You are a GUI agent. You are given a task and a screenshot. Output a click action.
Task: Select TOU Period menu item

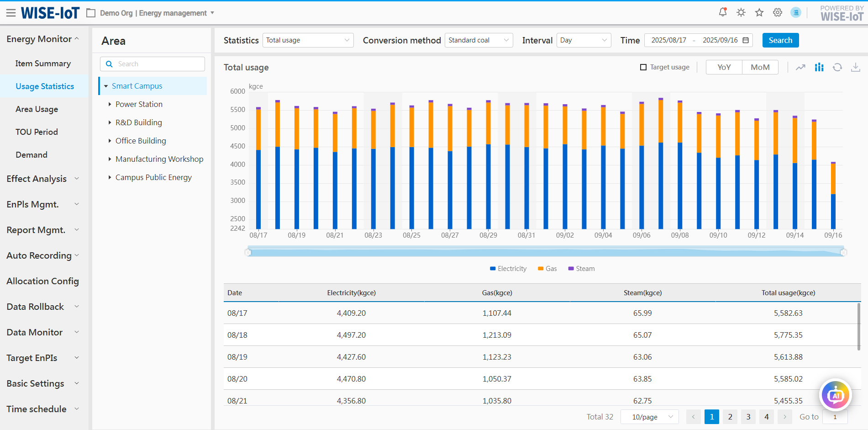(x=37, y=132)
